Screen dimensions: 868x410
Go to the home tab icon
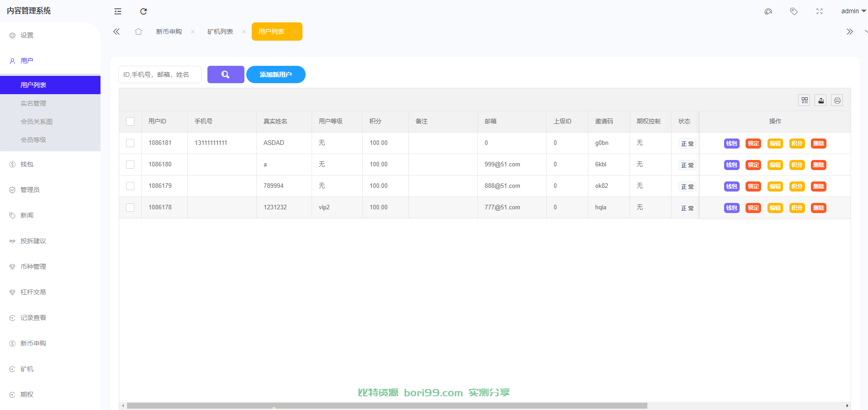(138, 32)
